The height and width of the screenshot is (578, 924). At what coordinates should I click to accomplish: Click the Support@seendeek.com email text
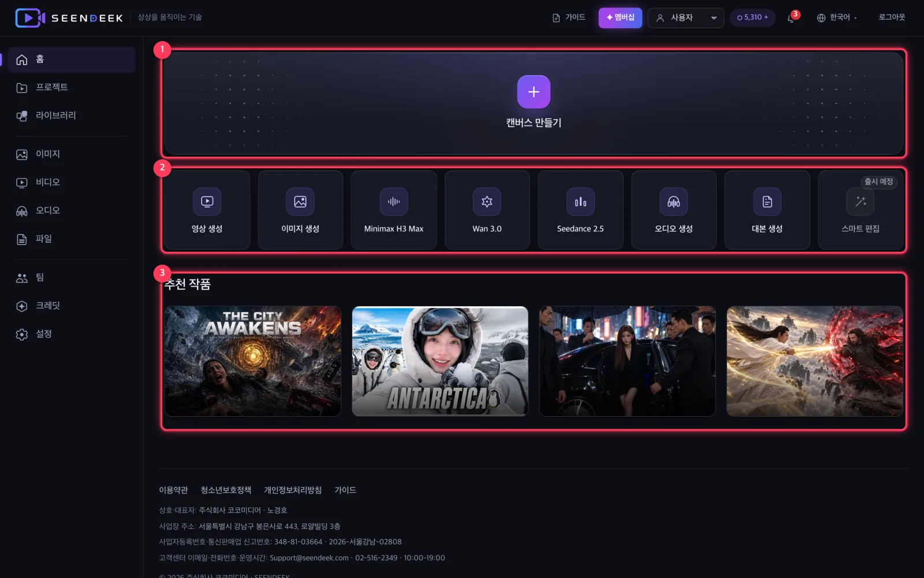[309, 558]
